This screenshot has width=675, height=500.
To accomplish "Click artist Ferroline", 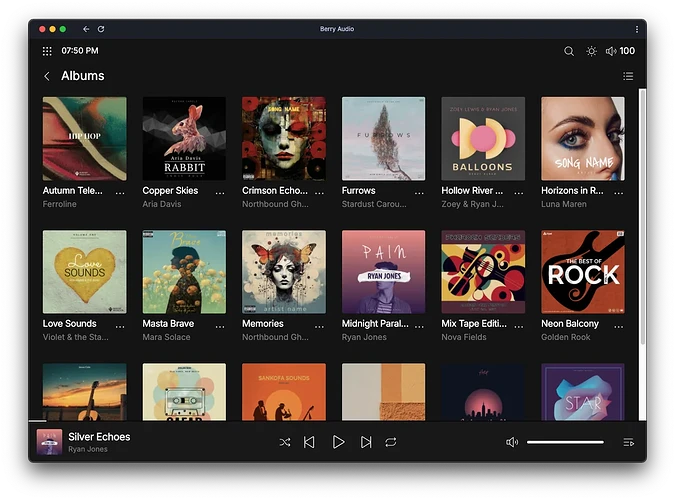I will [x=59, y=204].
